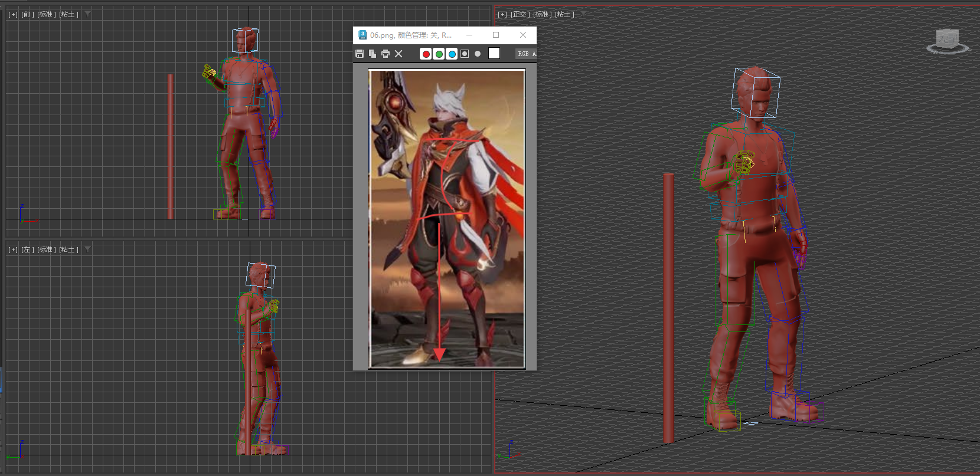Viewport: 980px width, 476px height.
Task: Click the front viewport filter funnel icon
Action: [87, 14]
